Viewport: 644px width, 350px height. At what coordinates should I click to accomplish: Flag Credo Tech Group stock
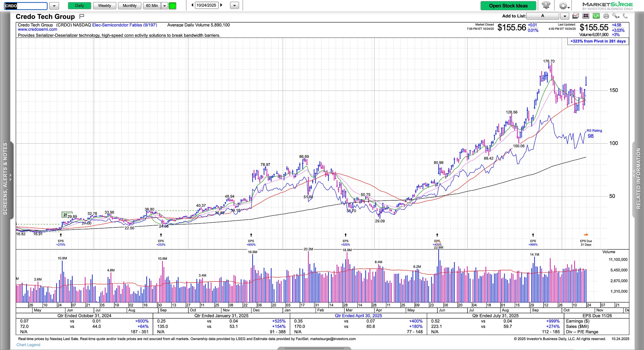point(82,17)
